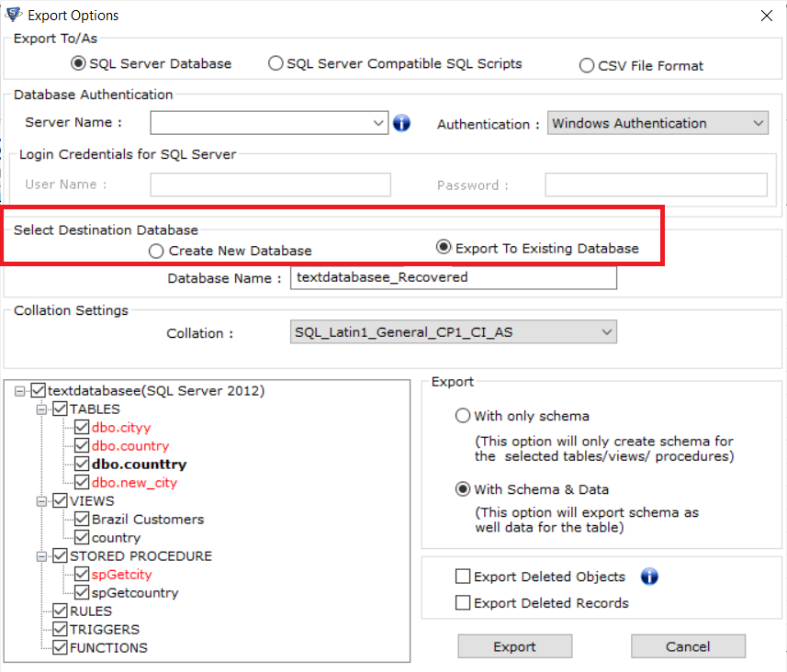Click the app logo in title bar
This screenshot has width=787, height=672.
[13, 15]
